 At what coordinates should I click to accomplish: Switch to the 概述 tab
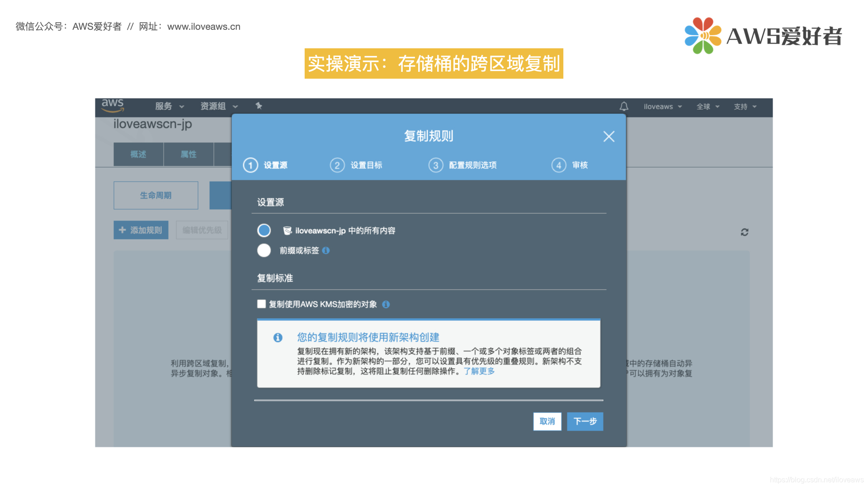(x=138, y=154)
